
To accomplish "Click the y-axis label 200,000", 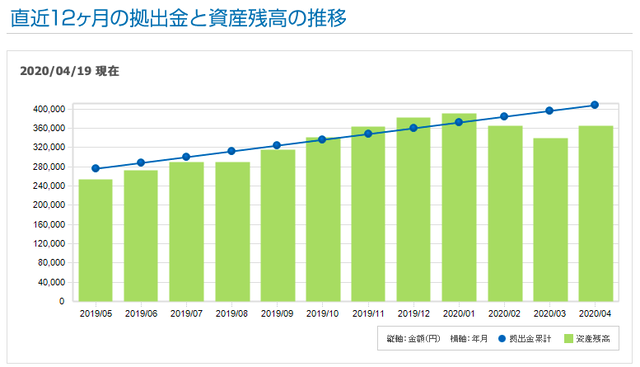I will 49,205.
